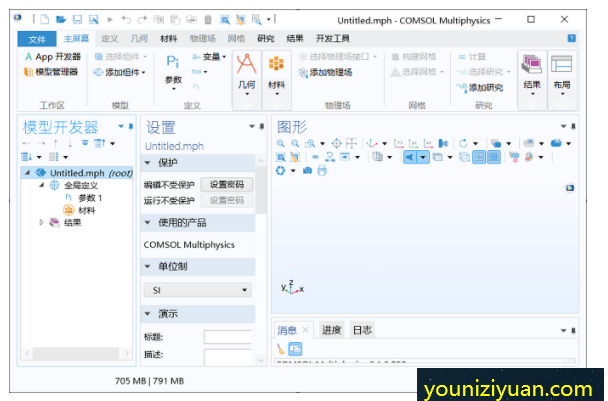The width and height of the screenshot is (608, 401).
Task: Select the Parameters 1 (参数 1) tree node
Action: coord(84,198)
